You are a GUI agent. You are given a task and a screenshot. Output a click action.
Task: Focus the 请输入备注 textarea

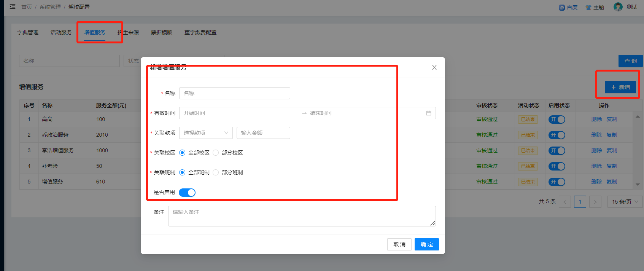point(302,216)
